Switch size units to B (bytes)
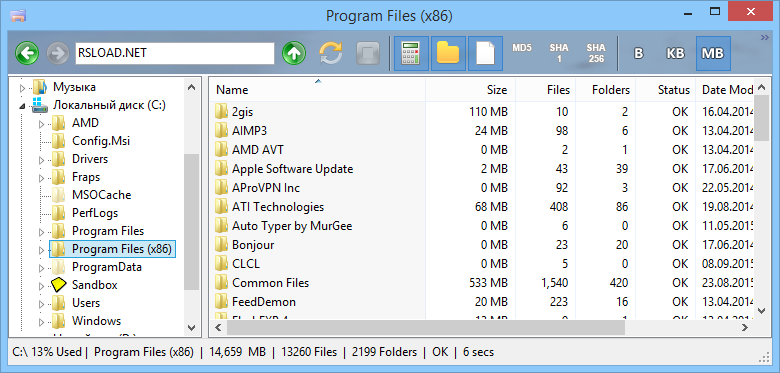The image size is (780, 373). click(638, 53)
